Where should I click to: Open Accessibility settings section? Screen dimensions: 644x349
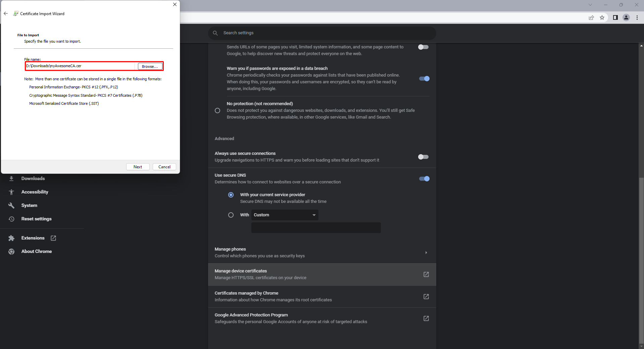pos(35,192)
